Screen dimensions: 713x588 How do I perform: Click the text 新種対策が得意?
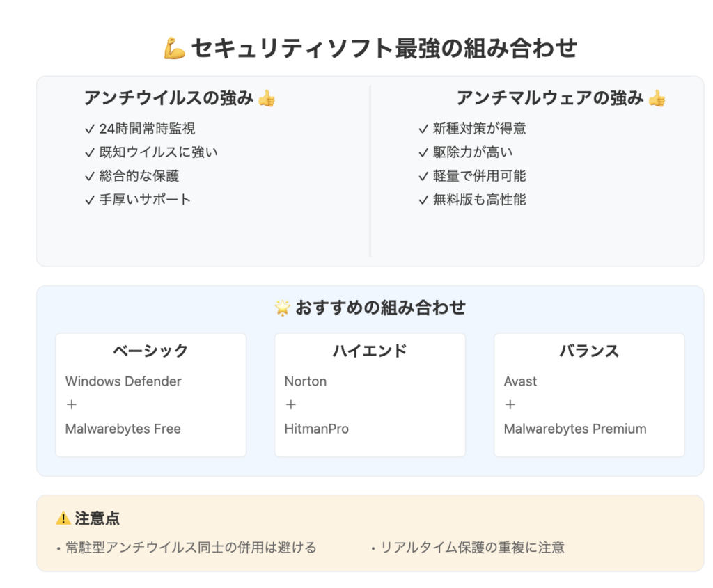479,129
